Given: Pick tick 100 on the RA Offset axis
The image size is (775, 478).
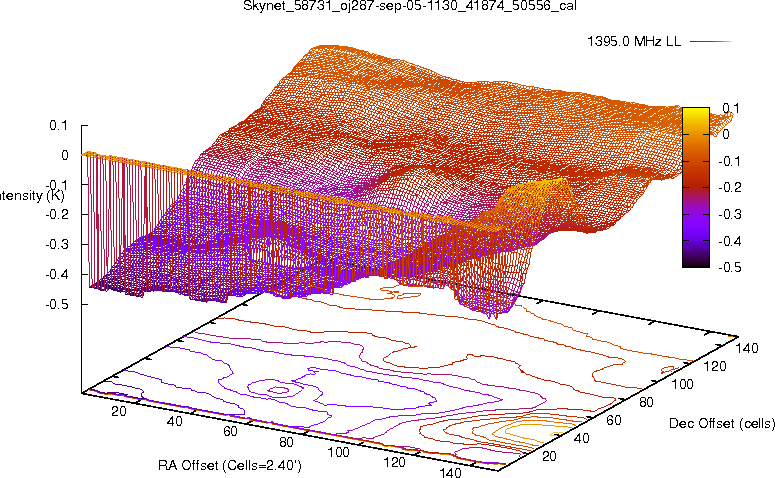Looking at the screenshot, I should [339, 452].
